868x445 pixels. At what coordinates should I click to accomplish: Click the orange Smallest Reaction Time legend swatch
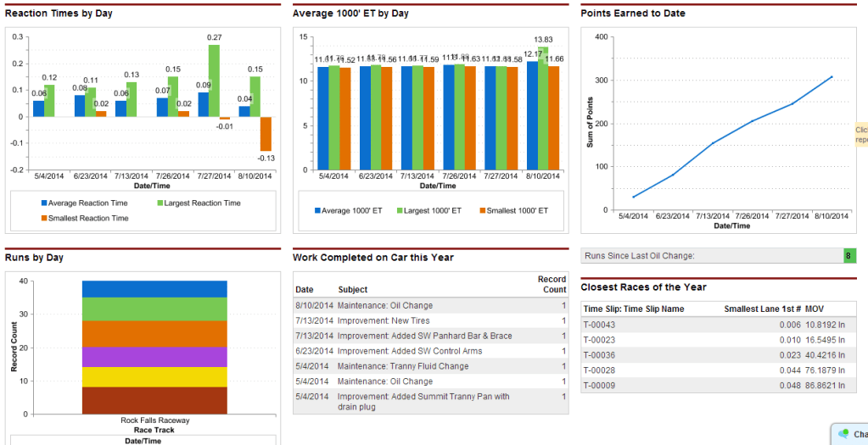coord(42,219)
